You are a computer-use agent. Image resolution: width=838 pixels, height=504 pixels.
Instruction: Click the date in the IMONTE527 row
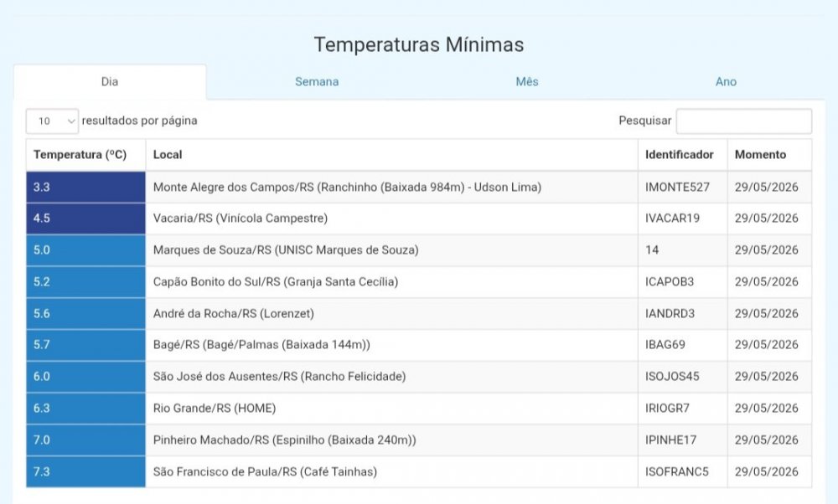tap(767, 188)
